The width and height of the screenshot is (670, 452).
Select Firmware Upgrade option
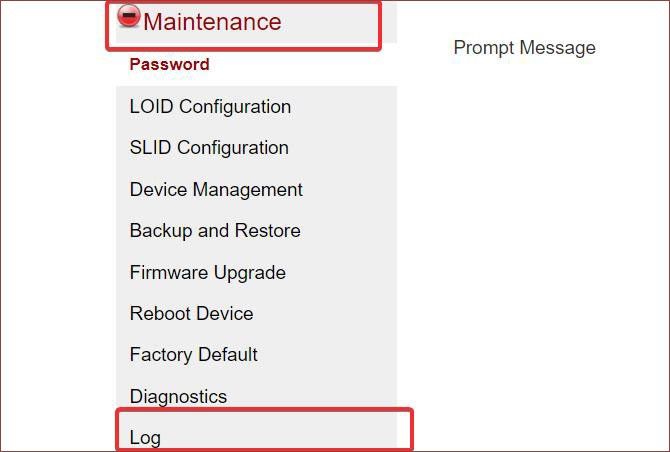pos(208,273)
